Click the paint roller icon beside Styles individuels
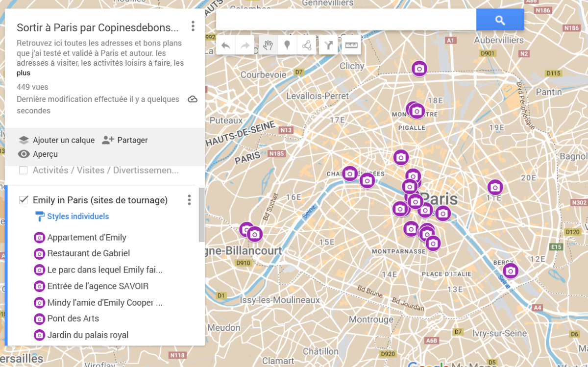Screen dimensions: 588x367 (40, 216)
